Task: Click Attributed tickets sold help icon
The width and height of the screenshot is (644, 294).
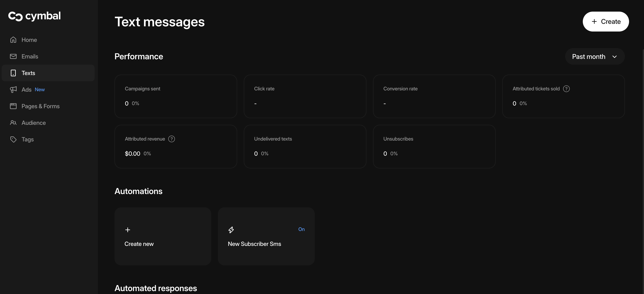Action: coord(566,89)
